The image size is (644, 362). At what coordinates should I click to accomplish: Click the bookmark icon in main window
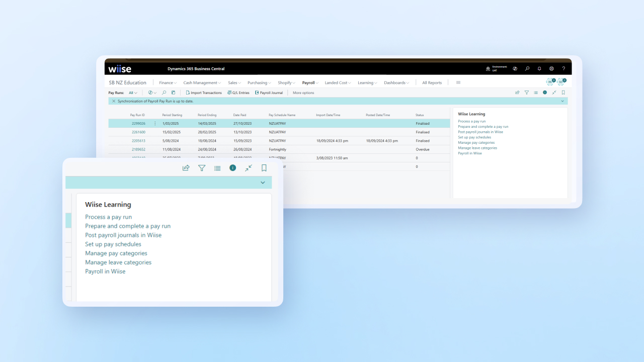(563, 93)
